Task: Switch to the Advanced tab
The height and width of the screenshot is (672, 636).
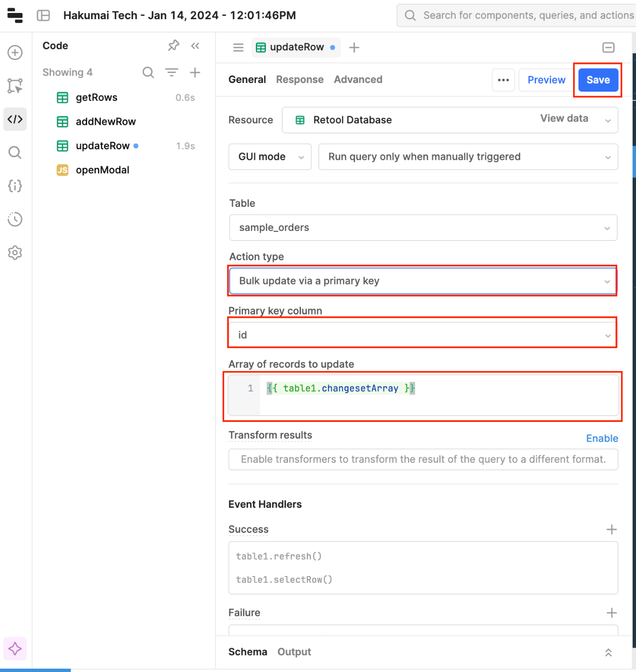Action: pos(358,80)
